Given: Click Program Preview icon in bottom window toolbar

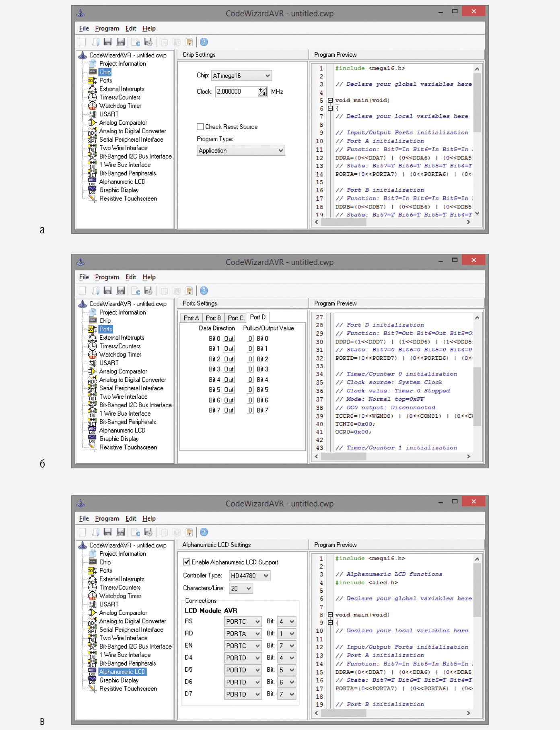Looking at the screenshot, I should click(x=136, y=532).
